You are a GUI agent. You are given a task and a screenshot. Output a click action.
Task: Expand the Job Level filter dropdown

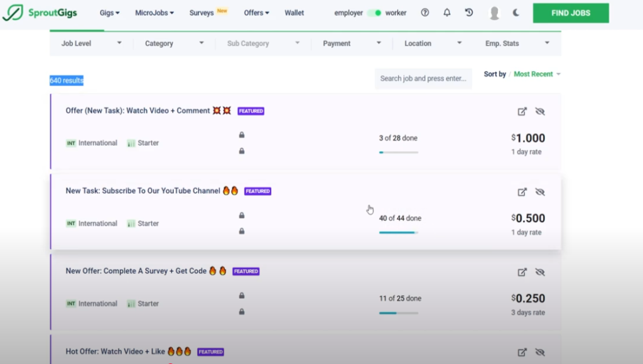pyautogui.click(x=92, y=43)
